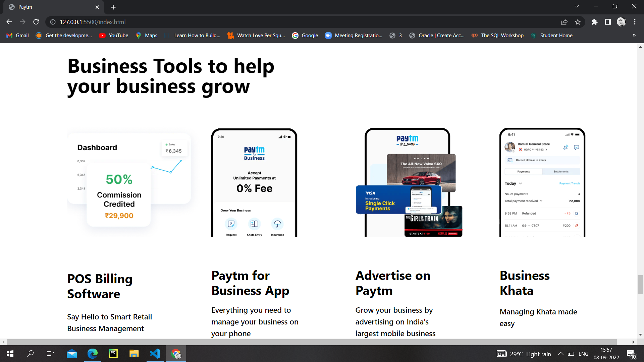Click the Insurance umbrella icon
Viewport: 644px width, 362px height.
pyautogui.click(x=277, y=224)
